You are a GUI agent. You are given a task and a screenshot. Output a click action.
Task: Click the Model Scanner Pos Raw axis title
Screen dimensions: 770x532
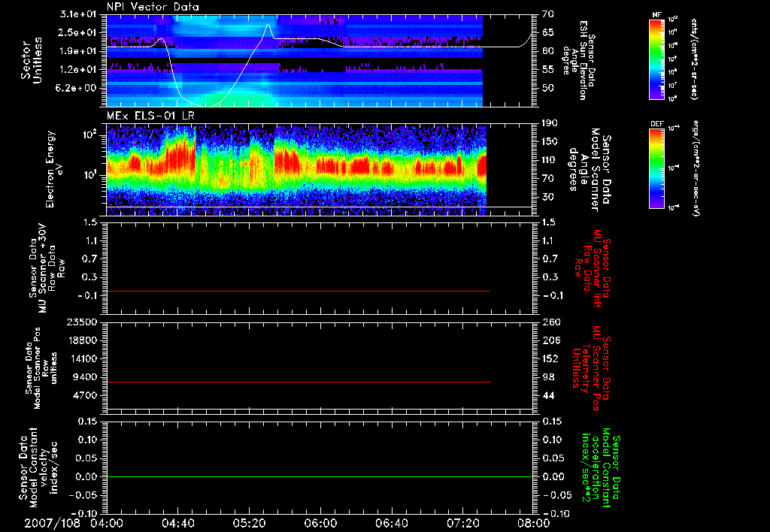[41, 368]
